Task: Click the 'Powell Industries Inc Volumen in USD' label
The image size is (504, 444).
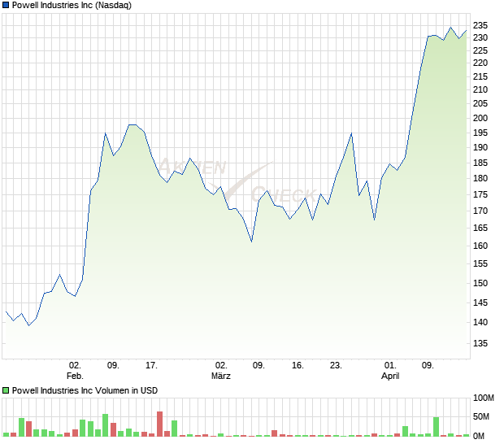Action: point(85,390)
